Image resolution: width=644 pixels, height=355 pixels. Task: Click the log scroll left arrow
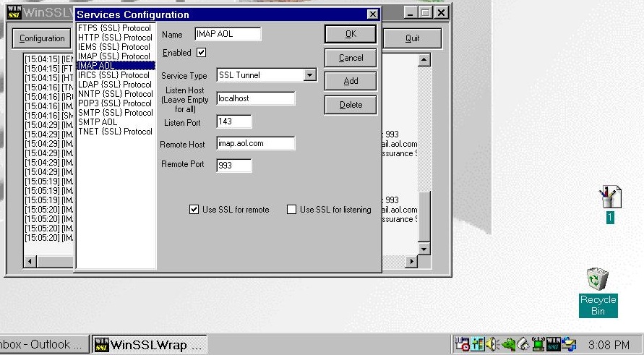(30, 261)
